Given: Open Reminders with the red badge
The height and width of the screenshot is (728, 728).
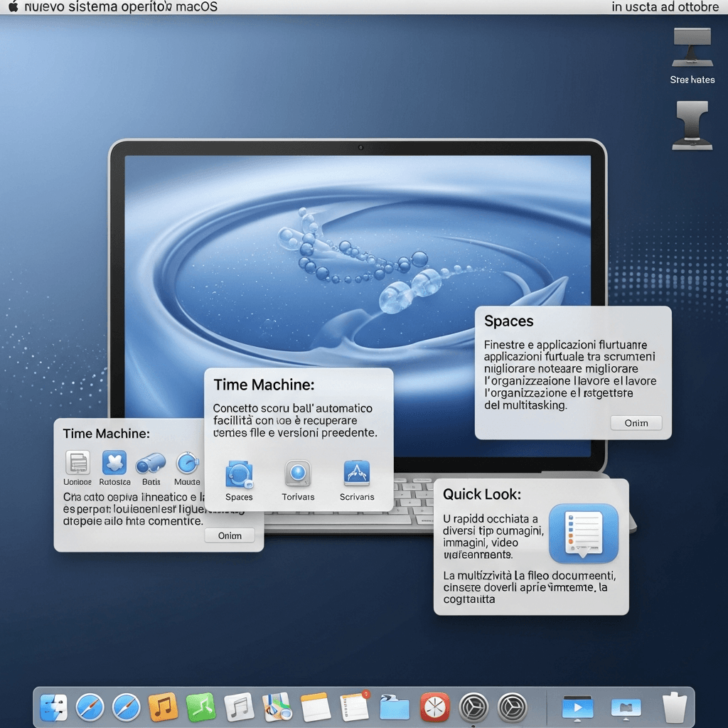Looking at the screenshot, I should click(x=355, y=706).
